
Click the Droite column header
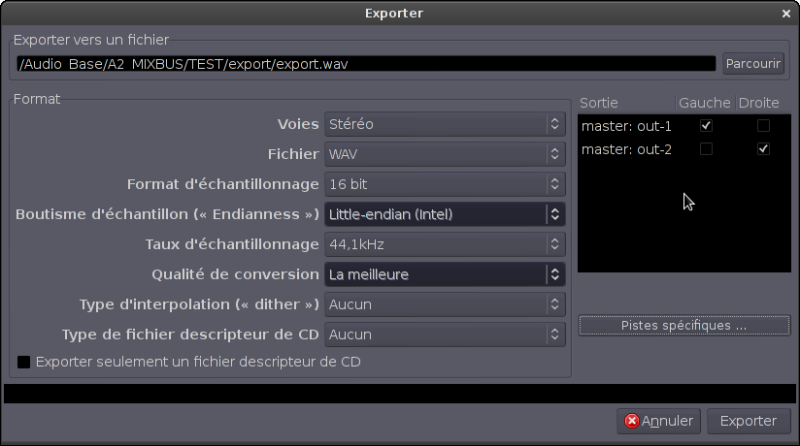759,103
